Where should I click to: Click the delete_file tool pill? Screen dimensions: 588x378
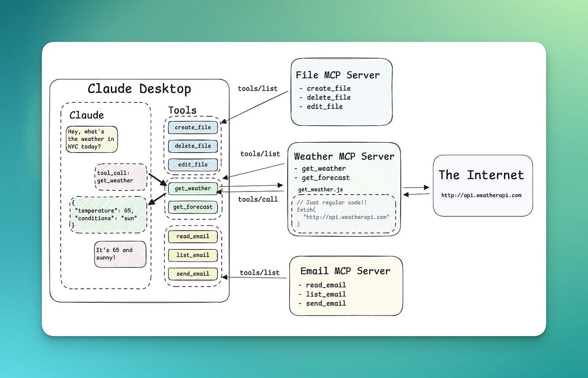(192, 146)
